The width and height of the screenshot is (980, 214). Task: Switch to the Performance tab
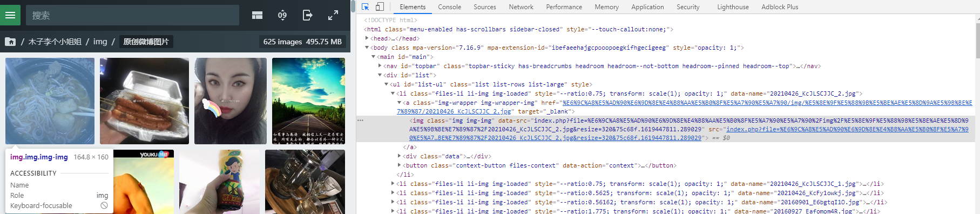[x=564, y=7]
